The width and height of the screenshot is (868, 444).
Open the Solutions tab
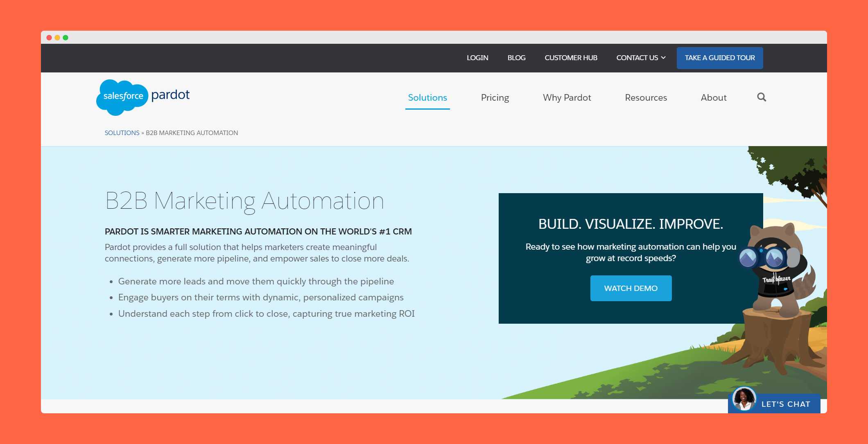(427, 98)
